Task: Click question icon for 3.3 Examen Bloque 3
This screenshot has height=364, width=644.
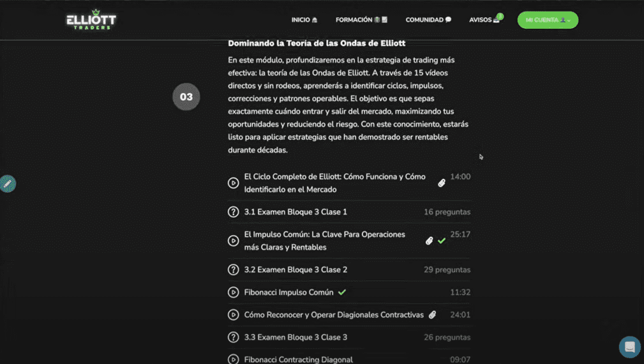Action: coord(234,337)
